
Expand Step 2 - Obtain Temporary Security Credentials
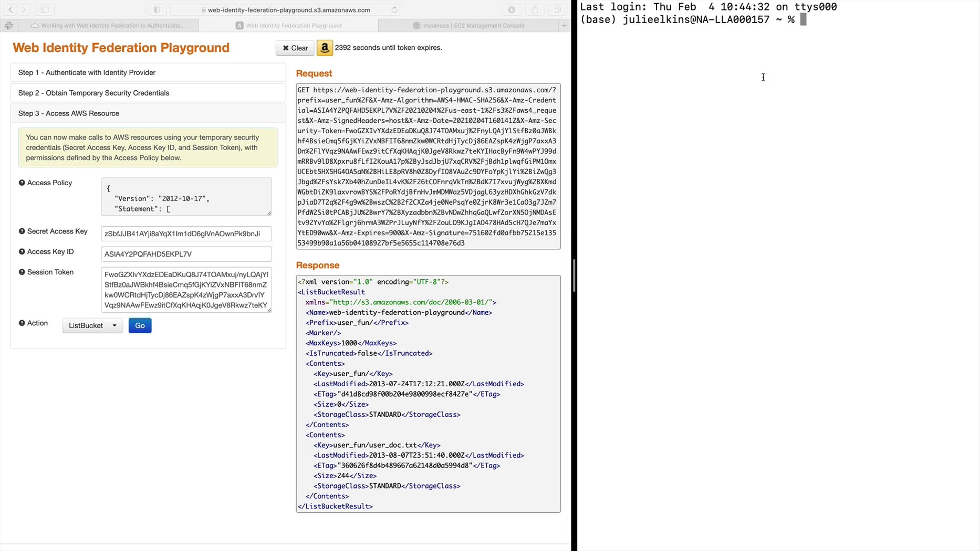click(148, 93)
